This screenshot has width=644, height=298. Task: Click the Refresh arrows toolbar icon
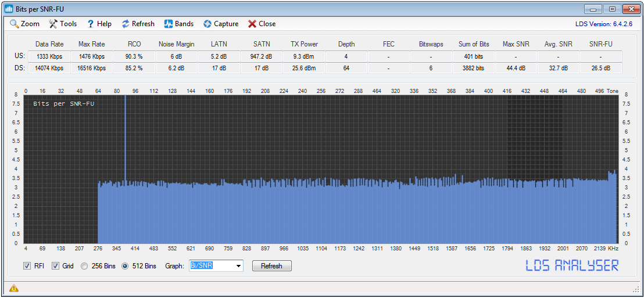(x=126, y=24)
